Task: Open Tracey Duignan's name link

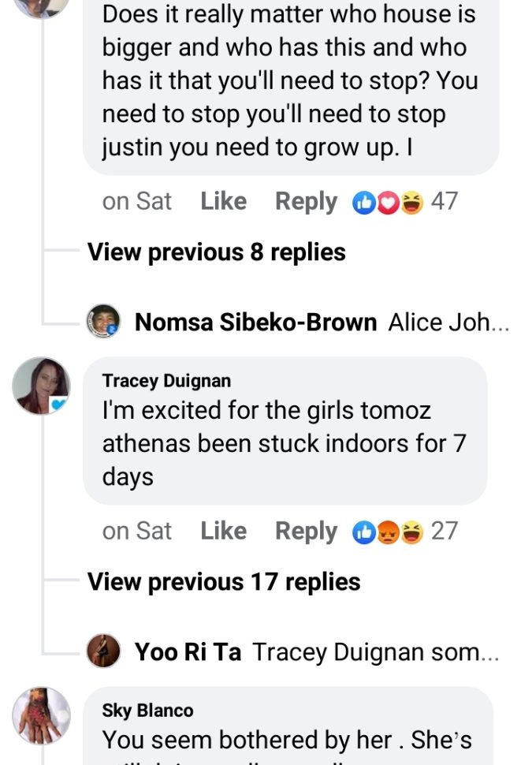Action: (x=166, y=381)
